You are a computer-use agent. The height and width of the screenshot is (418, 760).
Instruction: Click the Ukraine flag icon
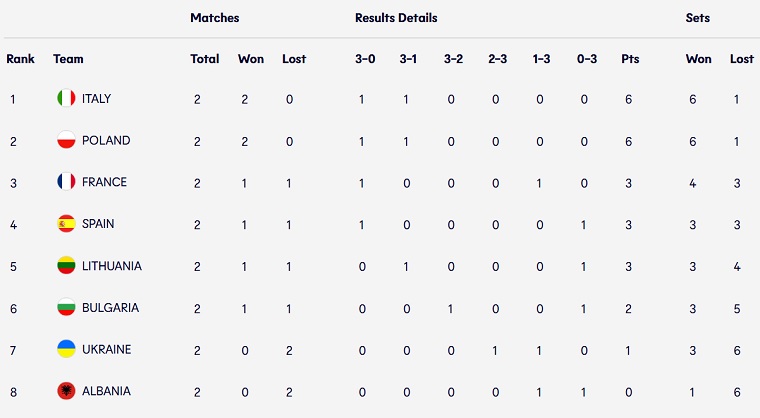click(x=66, y=349)
